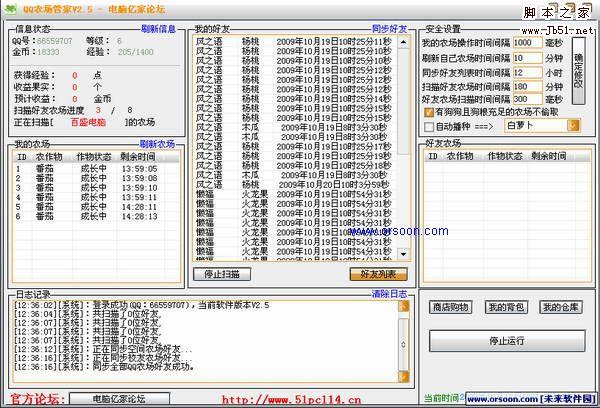Click 刷新农场 link in 我的农场 panel
Image resolution: width=600 pixels, height=408 pixels.
(x=157, y=144)
